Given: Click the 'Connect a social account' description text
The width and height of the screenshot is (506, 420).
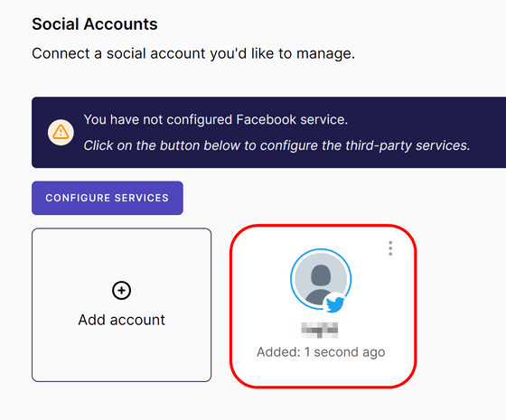Looking at the screenshot, I should pos(193,54).
